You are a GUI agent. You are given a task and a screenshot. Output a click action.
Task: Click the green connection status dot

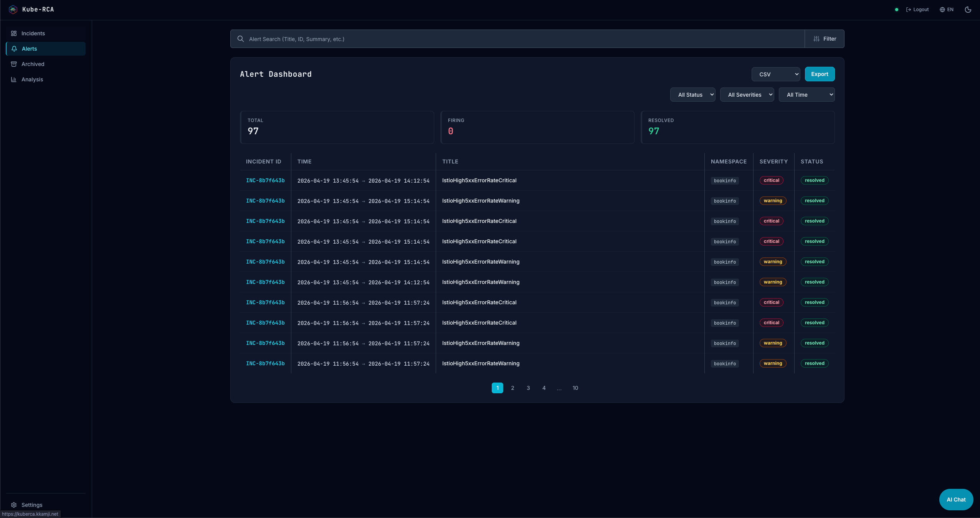coord(897,10)
